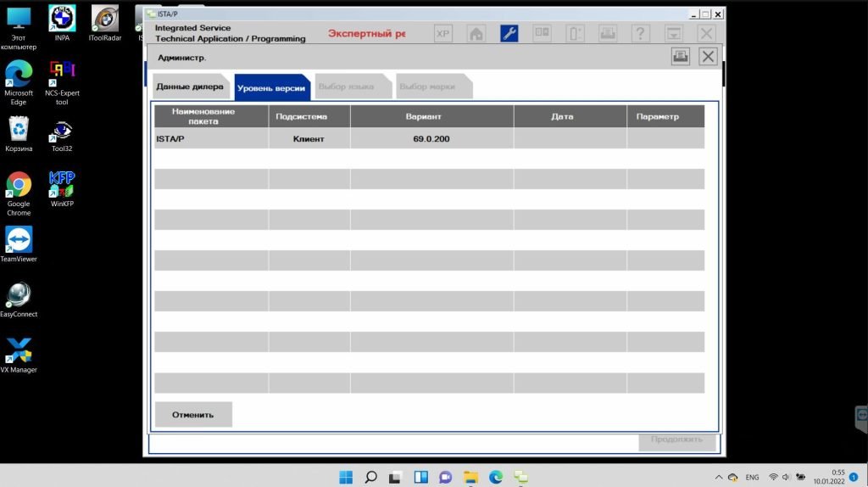The width and height of the screenshot is (868, 487).
Task: Open IToolRadar desktop shortcut
Action: point(104,23)
